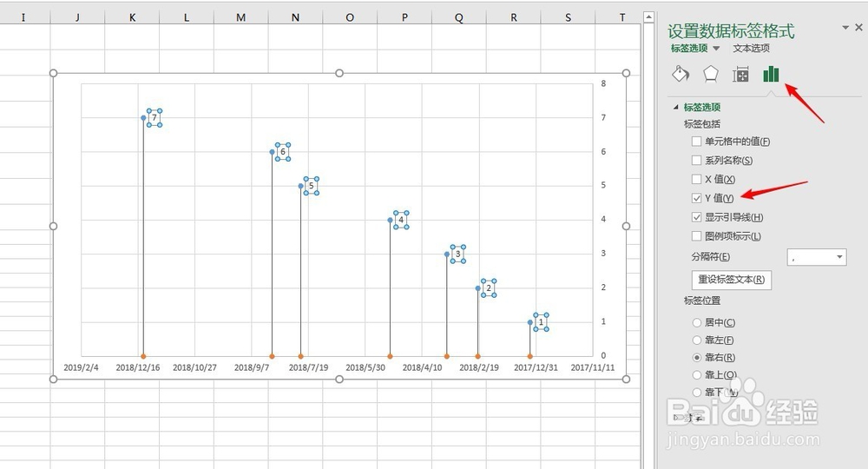This screenshot has height=469, width=868.
Task: Select column K header
Action: click(132, 17)
